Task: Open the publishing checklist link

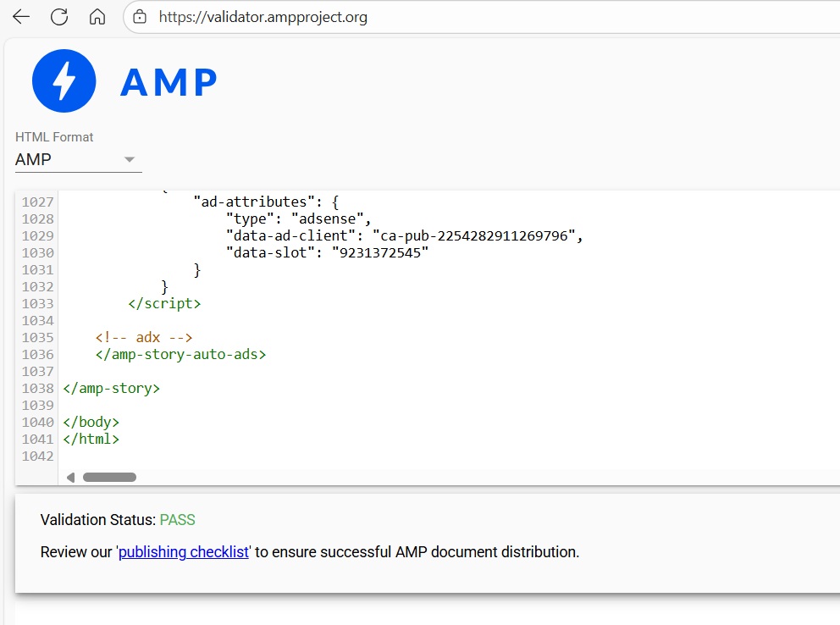Action: (x=184, y=551)
